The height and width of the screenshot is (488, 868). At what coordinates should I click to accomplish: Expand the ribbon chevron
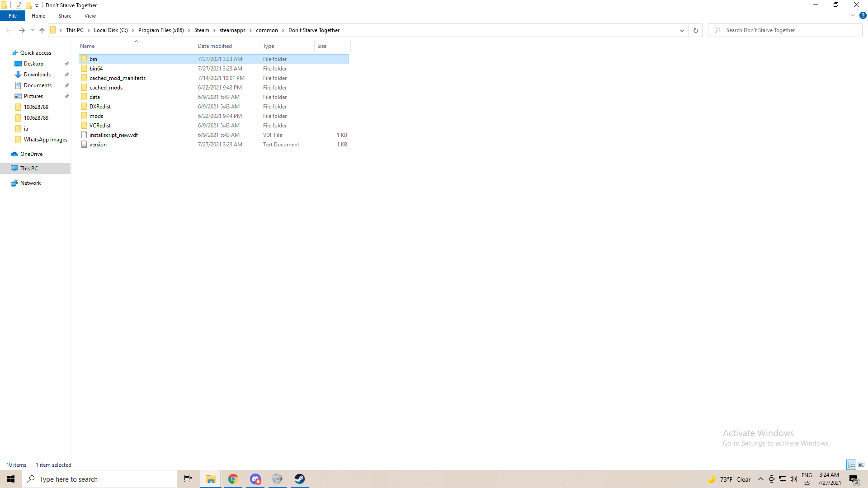tap(853, 15)
